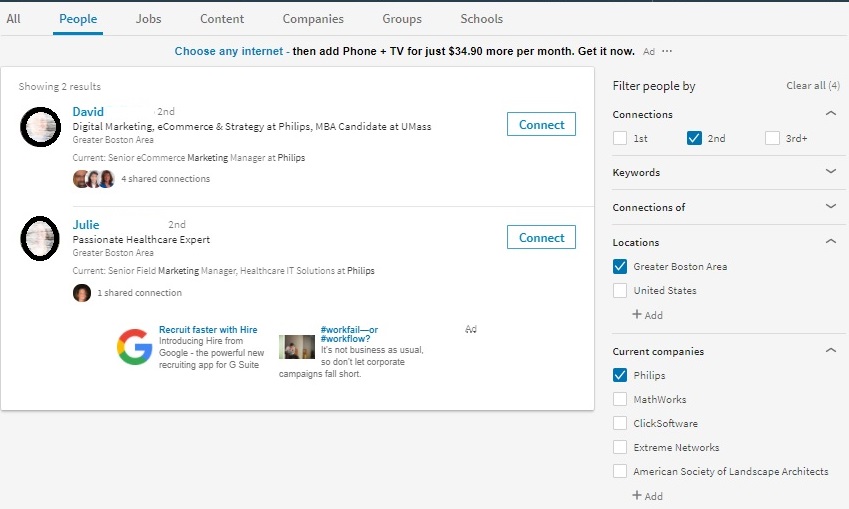Collapse the Connections filter section
The width and height of the screenshot is (849, 509).
tap(831, 113)
